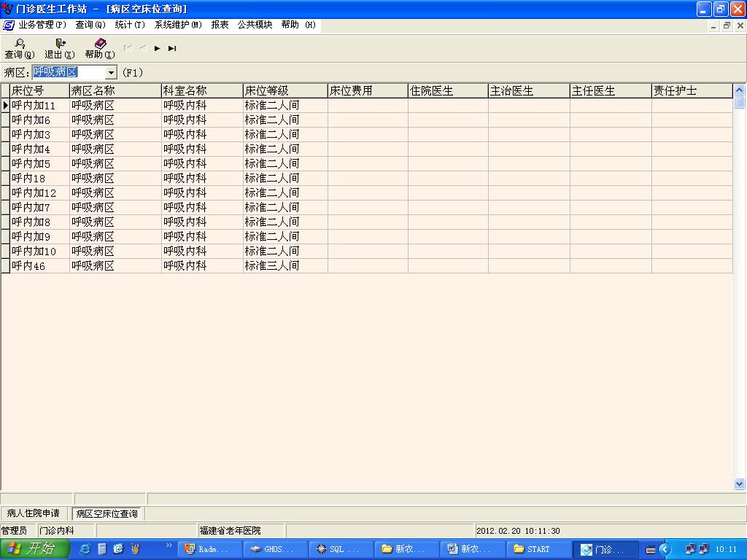Switch to the 病区空床位查询 tab
Screen dimensions: 747x560
(x=107, y=513)
